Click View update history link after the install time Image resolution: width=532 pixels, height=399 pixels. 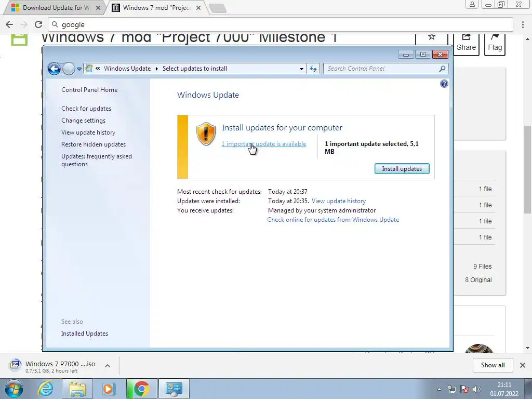[x=339, y=201]
